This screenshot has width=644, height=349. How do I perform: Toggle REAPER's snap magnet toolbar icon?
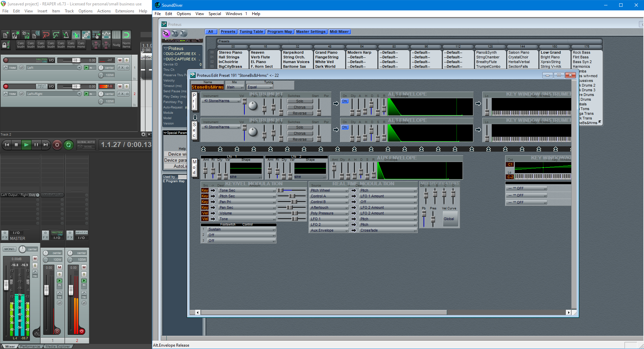click(126, 35)
